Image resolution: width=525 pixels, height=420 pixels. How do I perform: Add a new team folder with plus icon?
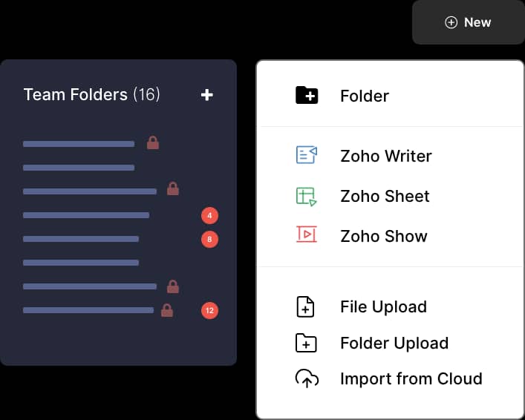tap(207, 95)
